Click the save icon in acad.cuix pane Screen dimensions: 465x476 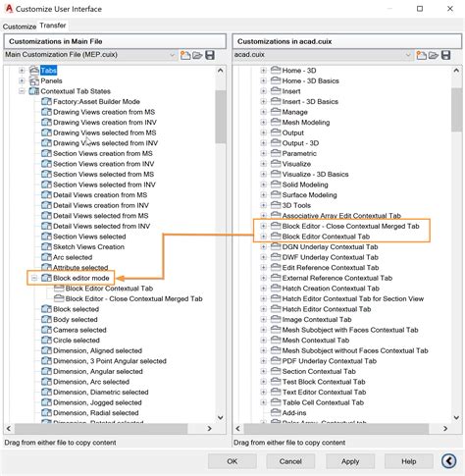click(446, 55)
